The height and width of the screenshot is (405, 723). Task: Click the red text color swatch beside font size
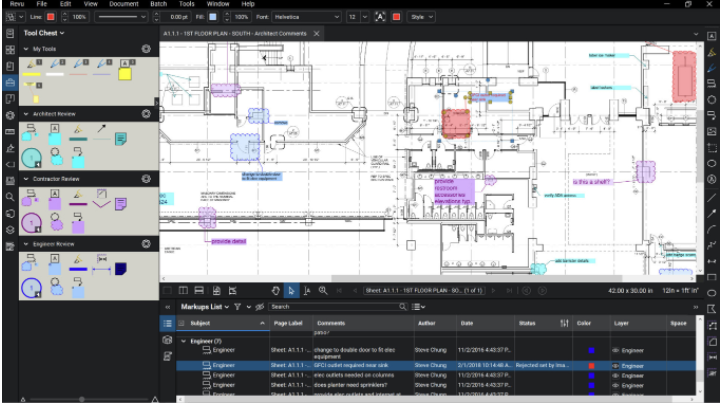point(396,17)
